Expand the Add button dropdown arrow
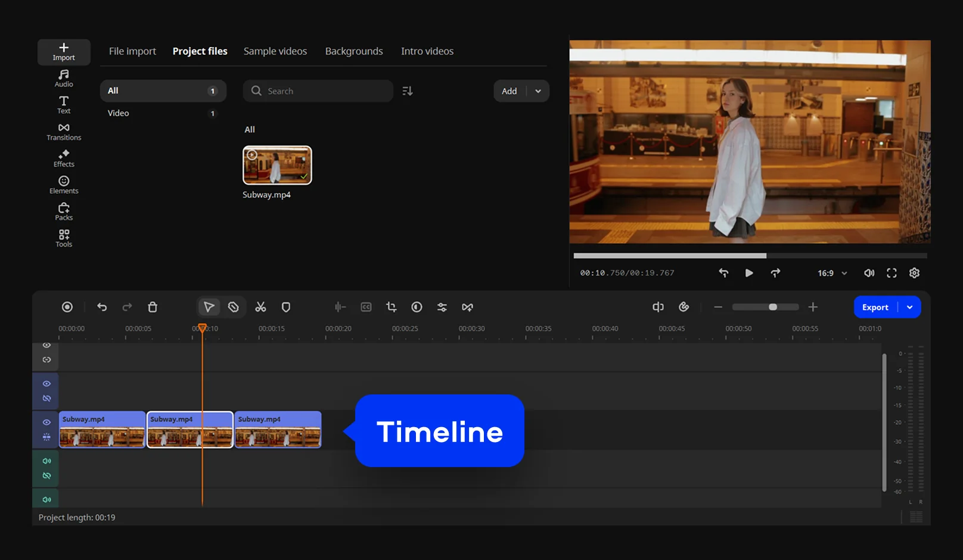Image resolution: width=963 pixels, height=560 pixels. pyautogui.click(x=538, y=91)
